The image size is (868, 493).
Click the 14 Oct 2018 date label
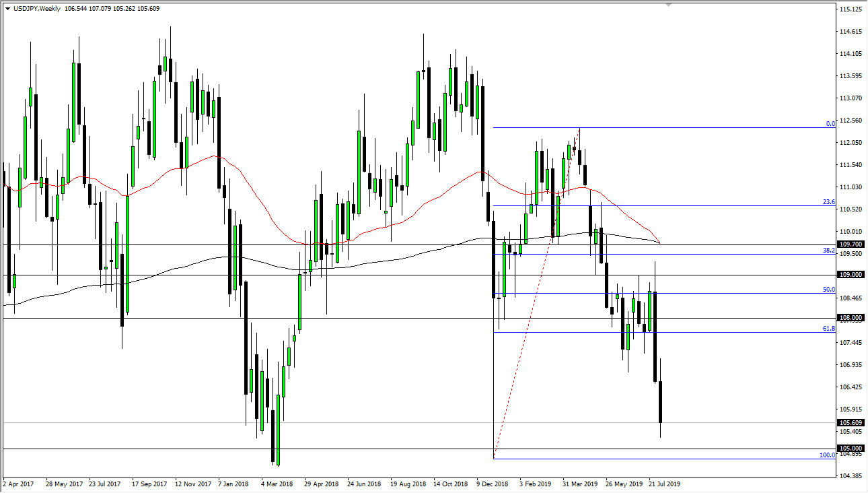[450, 484]
